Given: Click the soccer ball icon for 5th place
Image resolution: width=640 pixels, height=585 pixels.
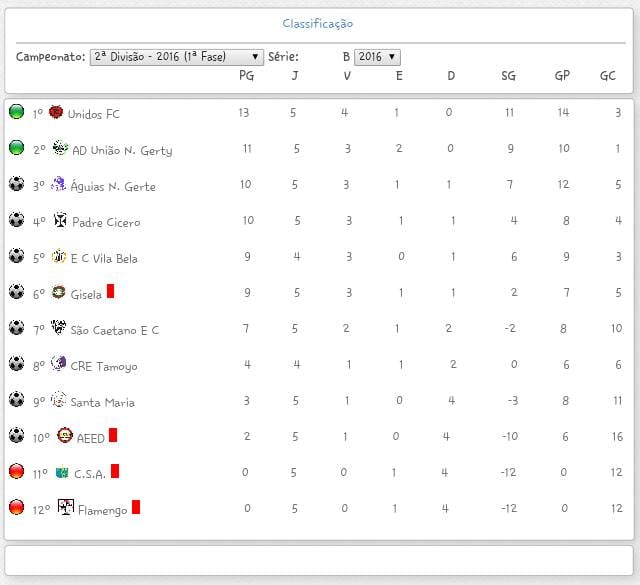Looking at the screenshot, I should [16, 256].
